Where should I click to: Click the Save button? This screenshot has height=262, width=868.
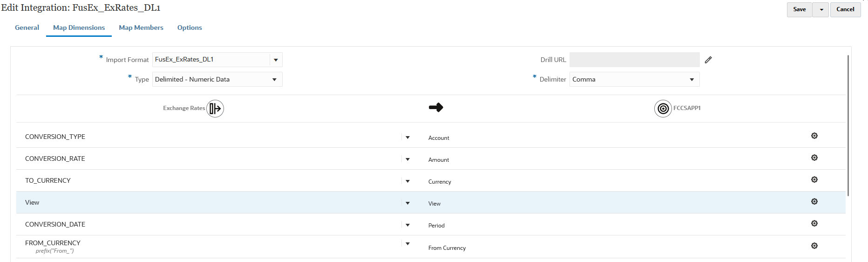[800, 9]
